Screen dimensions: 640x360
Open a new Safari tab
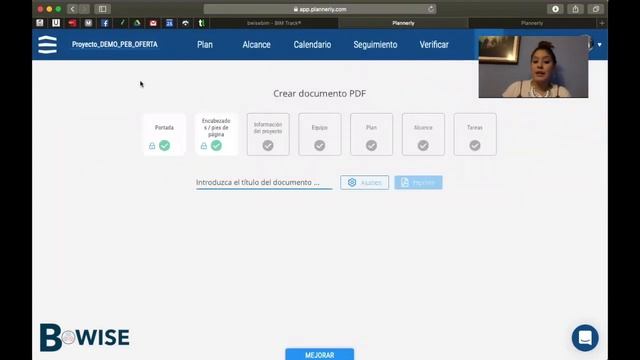(602, 23)
